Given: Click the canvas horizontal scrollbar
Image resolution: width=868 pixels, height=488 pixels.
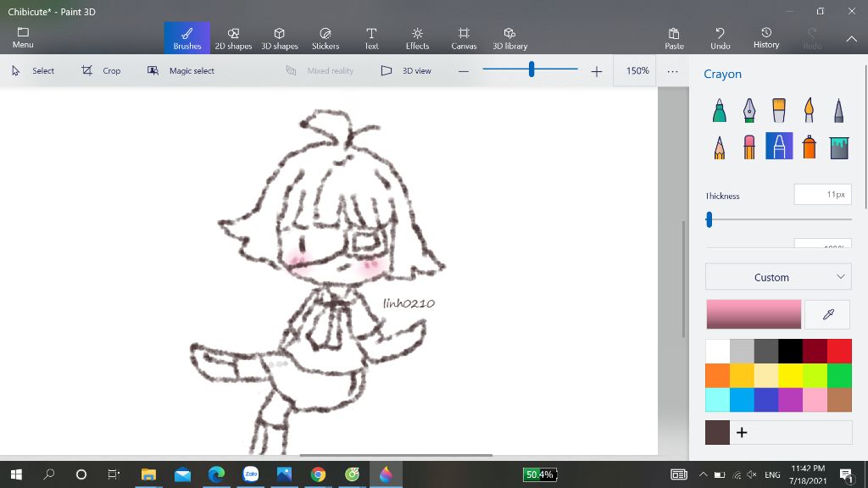Looking at the screenshot, I should (x=396, y=455).
